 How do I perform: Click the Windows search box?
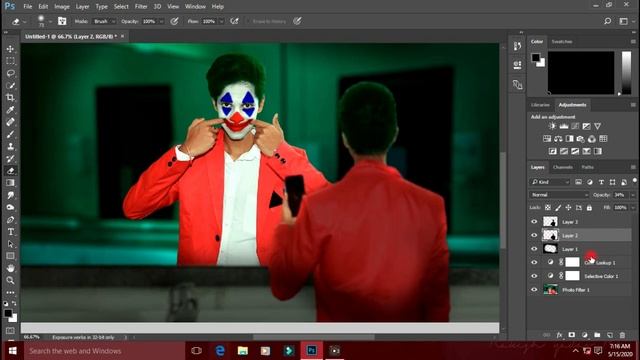[x=104, y=351]
